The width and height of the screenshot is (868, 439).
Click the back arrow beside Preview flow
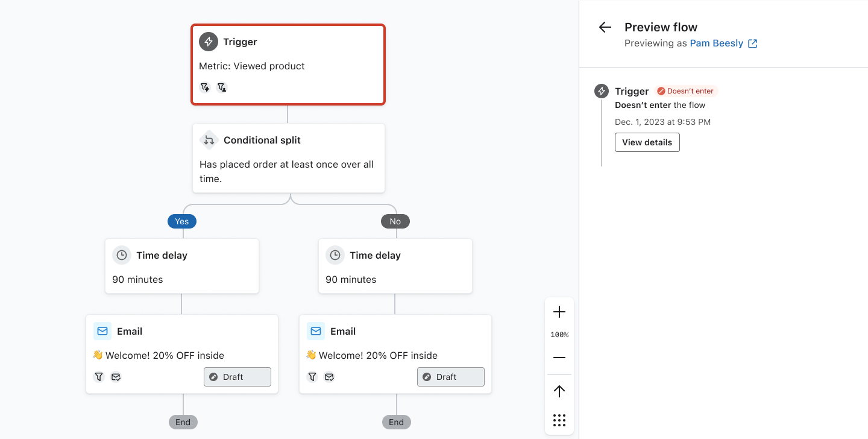[x=605, y=27]
